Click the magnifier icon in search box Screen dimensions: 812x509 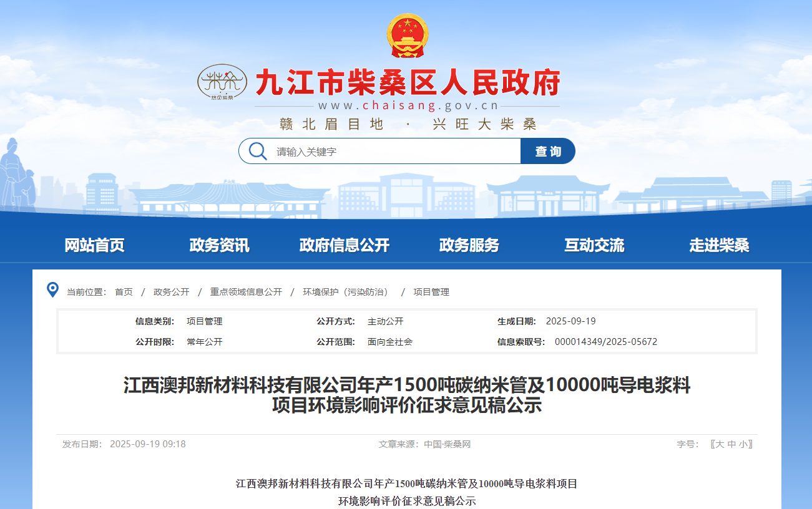[x=258, y=151]
